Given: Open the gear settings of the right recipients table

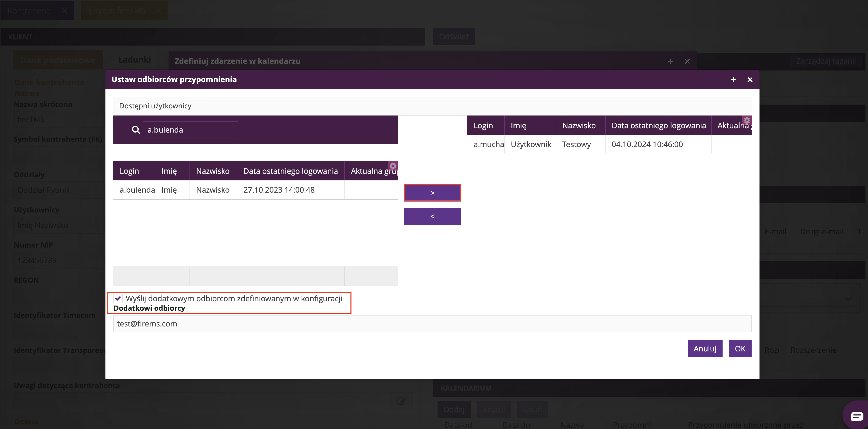Looking at the screenshot, I should coord(747,120).
